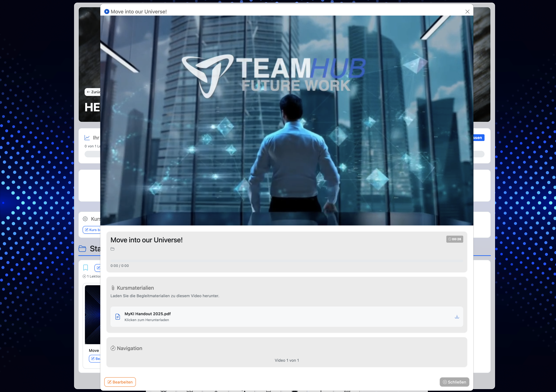Click the 'Move into our Universe!' heading below the video
This screenshot has width=556, height=392.
click(147, 240)
